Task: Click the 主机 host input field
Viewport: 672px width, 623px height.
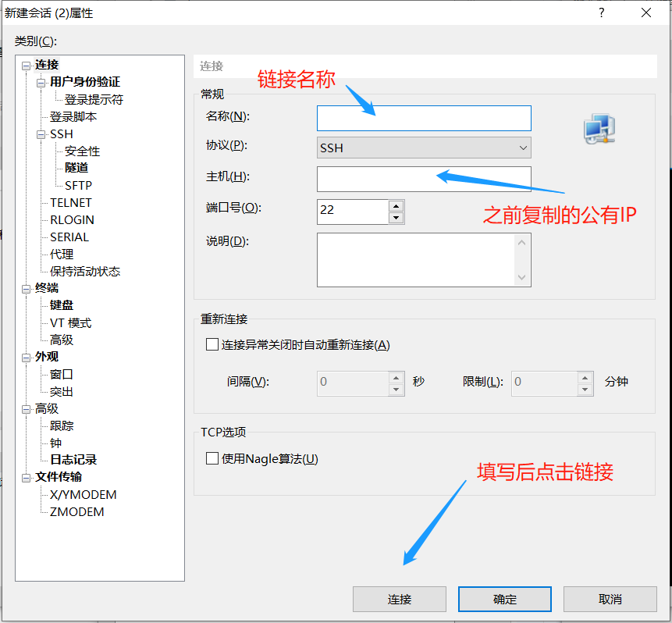Action: (424, 179)
